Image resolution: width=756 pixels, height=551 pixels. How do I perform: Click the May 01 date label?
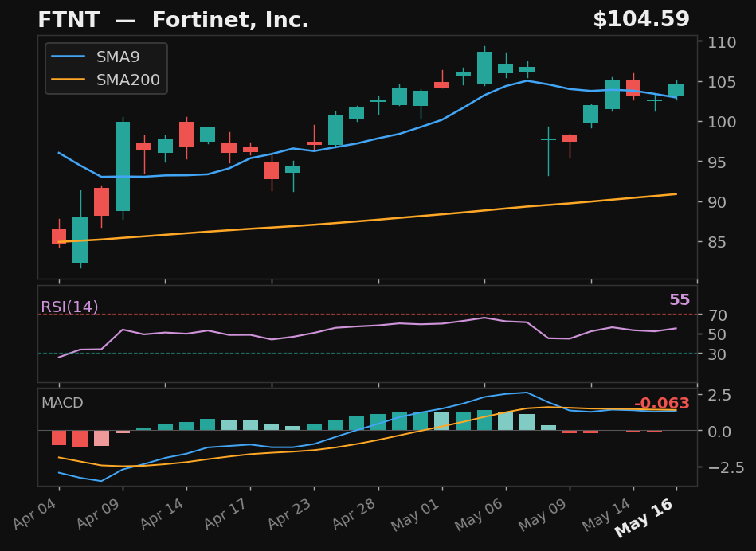pyautogui.click(x=415, y=515)
